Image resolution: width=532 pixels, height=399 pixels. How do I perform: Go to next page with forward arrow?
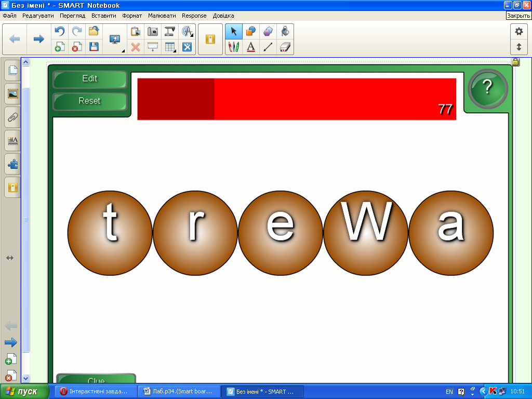pyautogui.click(x=38, y=39)
